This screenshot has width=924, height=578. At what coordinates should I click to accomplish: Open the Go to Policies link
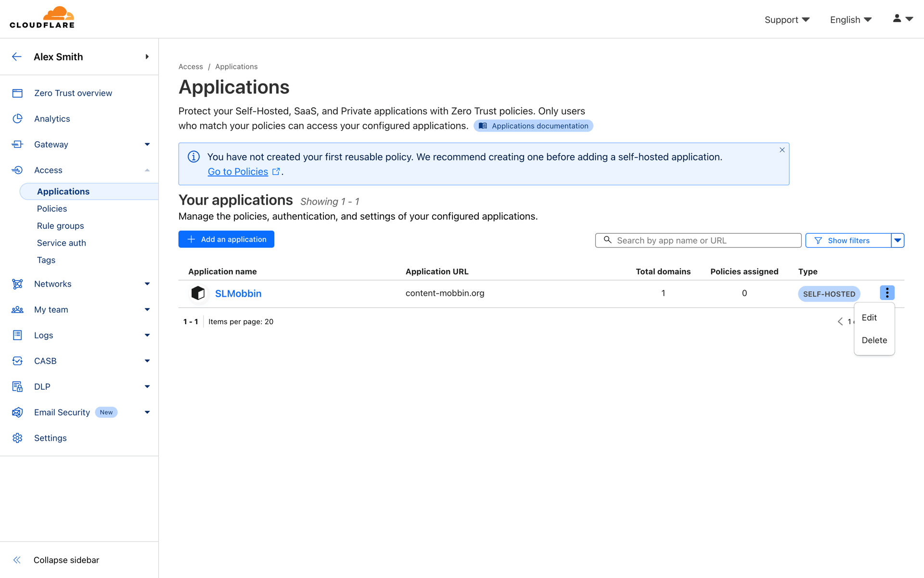coord(238,171)
